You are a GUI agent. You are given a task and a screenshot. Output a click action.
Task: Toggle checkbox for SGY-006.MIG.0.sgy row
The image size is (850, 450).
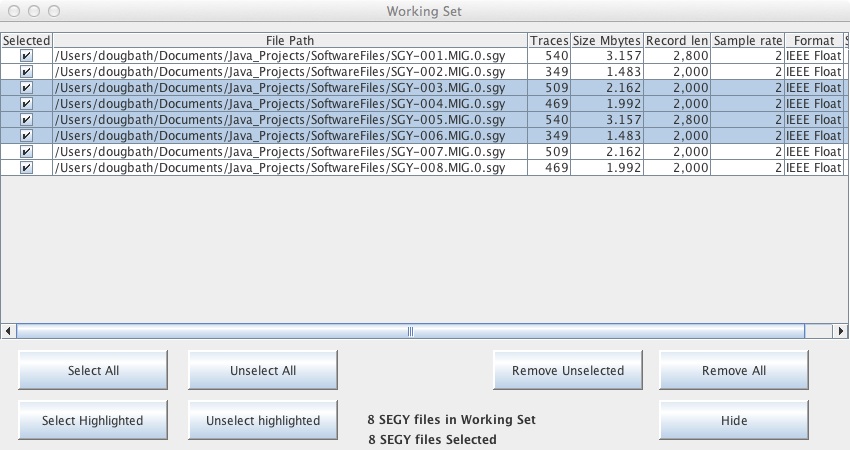[26, 136]
